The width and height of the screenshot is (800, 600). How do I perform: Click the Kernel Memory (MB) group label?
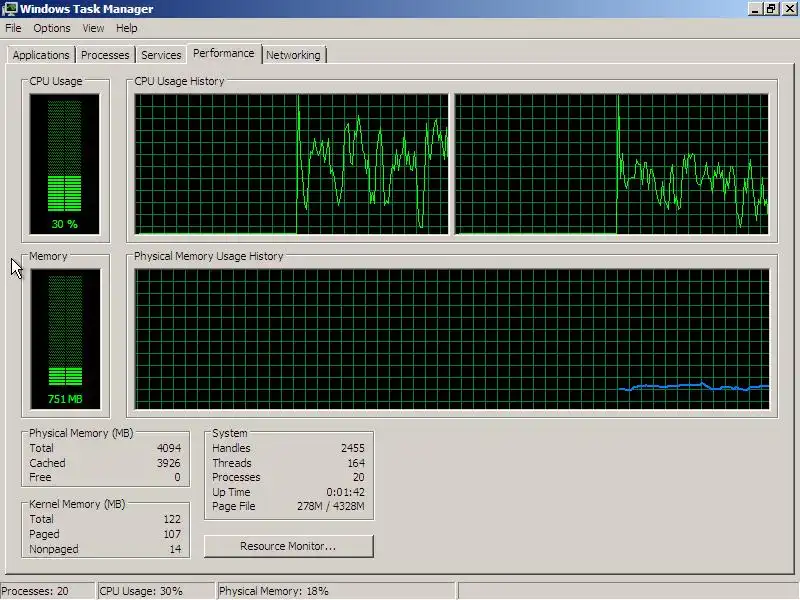[77, 504]
